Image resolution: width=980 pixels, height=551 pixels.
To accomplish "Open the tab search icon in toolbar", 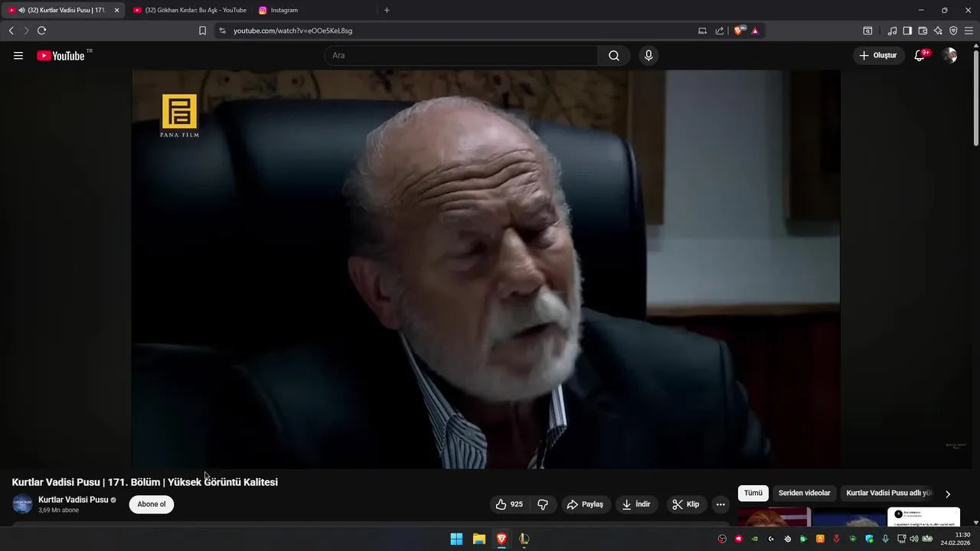I will (867, 31).
